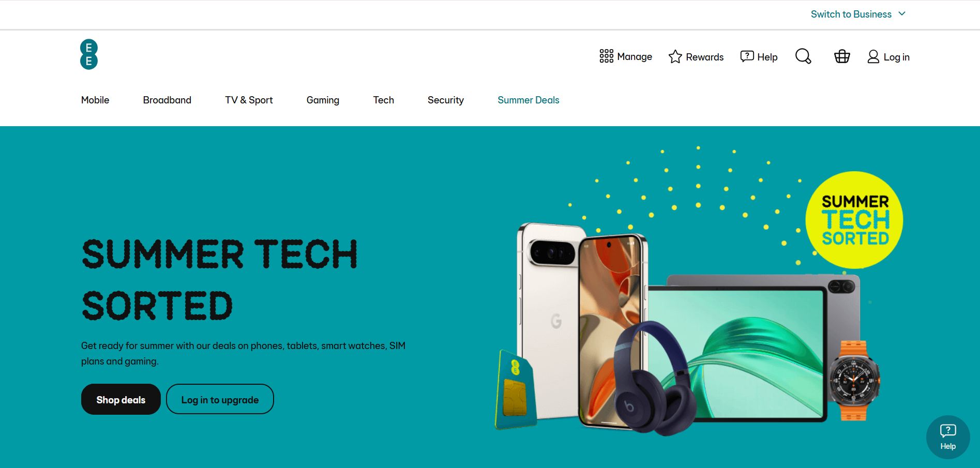Image resolution: width=980 pixels, height=468 pixels.
Task: Click the Shop deals button
Action: coord(120,399)
